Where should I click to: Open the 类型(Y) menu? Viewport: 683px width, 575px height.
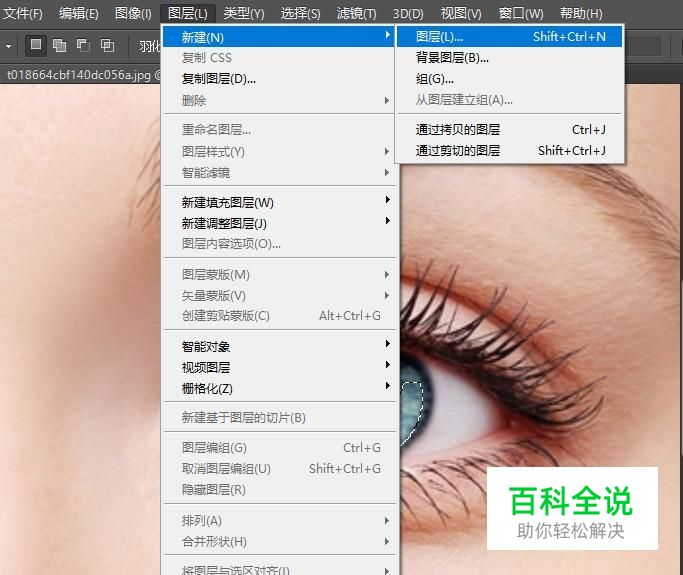(x=244, y=14)
